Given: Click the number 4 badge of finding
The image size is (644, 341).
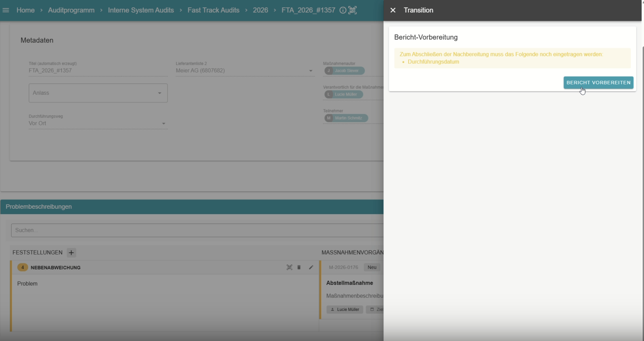Looking at the screenshot, I should (23, 267).
